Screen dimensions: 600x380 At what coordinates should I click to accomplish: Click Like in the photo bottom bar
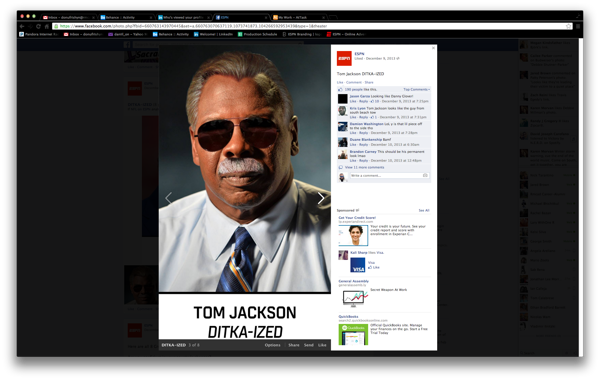322,345
